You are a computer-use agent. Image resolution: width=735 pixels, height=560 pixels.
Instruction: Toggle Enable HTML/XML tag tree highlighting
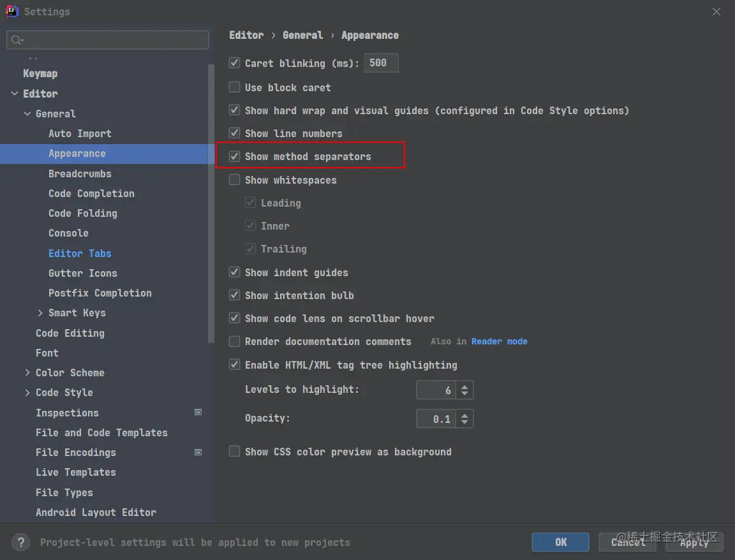(234, 365)
